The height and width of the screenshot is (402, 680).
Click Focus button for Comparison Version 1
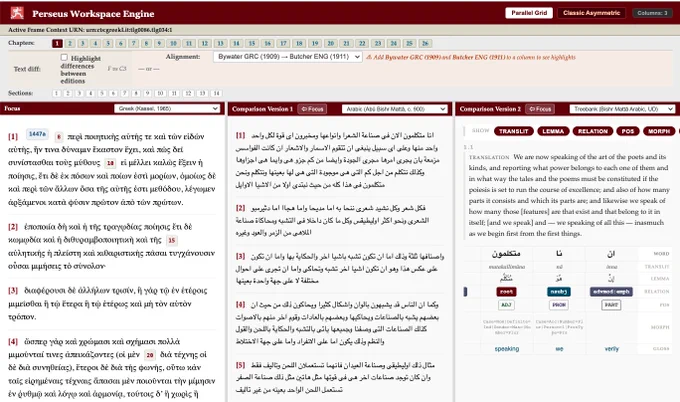tap(312, 109)
